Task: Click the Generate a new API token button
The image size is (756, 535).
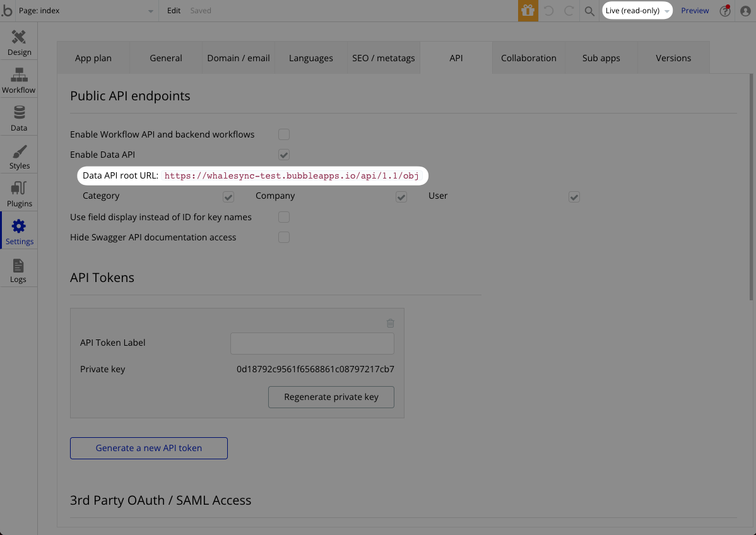Action: click(x=148, y=448)
